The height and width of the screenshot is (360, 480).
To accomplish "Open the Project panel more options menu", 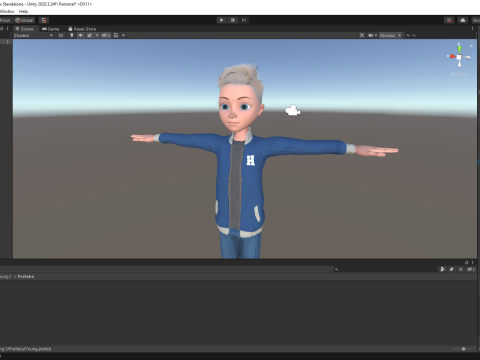I will (x=472, y=262).
